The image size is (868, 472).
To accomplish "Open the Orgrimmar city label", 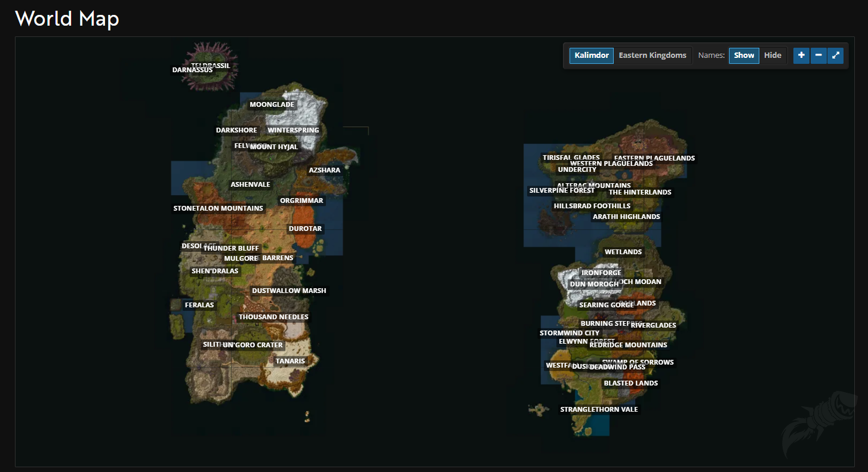I will point(301,200).
